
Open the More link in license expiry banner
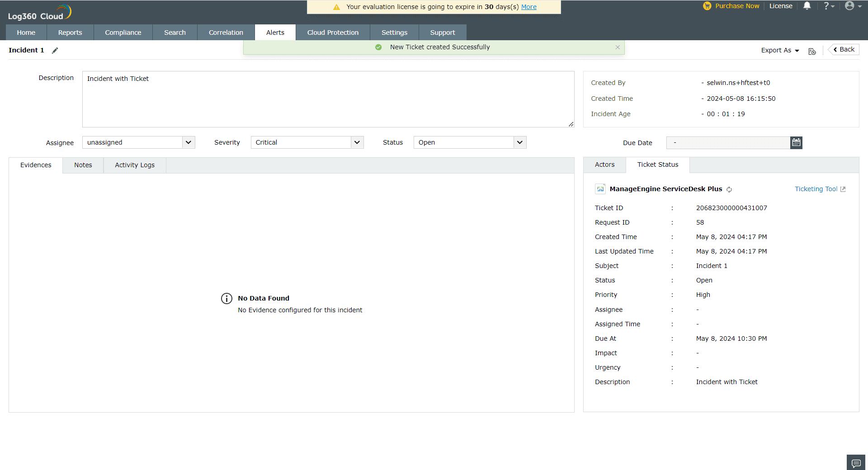tap(528, 6)
